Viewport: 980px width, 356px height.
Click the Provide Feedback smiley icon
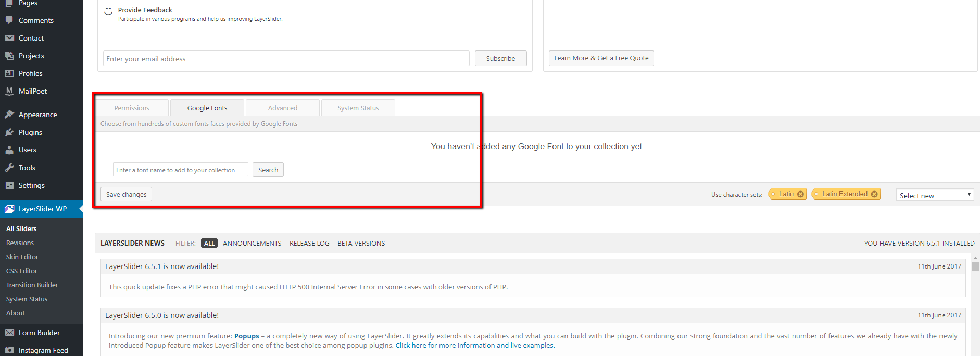[108, 11]
